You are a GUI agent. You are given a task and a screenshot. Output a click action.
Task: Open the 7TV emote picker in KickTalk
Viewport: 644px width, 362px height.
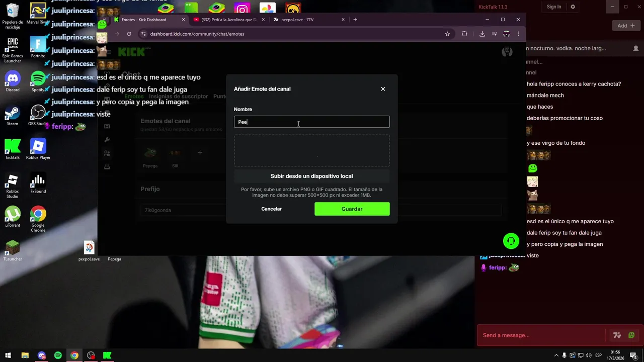point(617,335)
